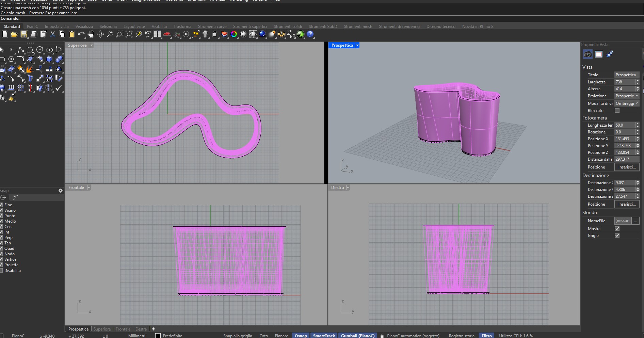644x338 pixels.
Task: Toggle the Osnap status bar button
Action: pyautogui.click(x=301, y=336)
